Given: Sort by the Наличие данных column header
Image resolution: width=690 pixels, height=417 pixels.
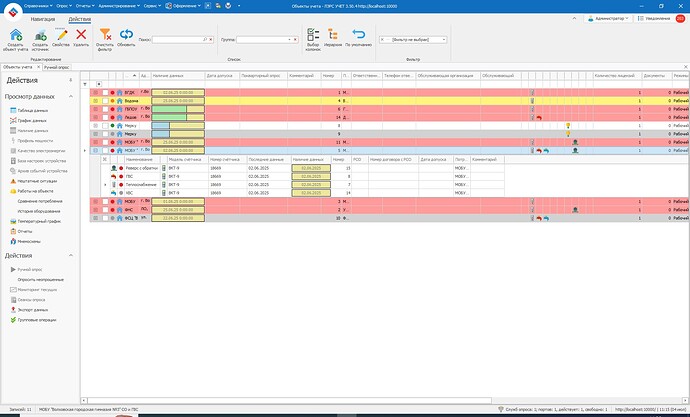Looking at the screenshot, I should point(178,76).
